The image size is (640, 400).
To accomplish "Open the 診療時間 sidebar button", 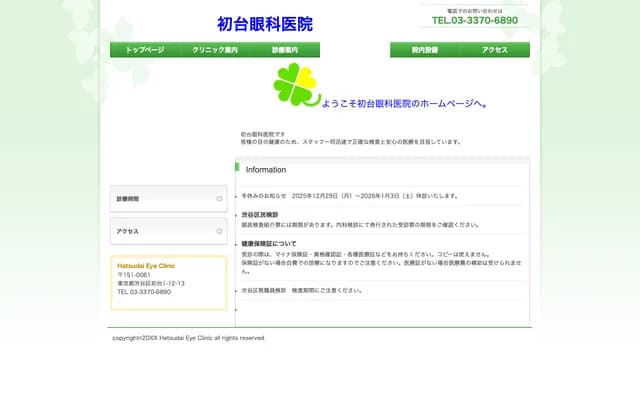I will (x=168, y=199).
